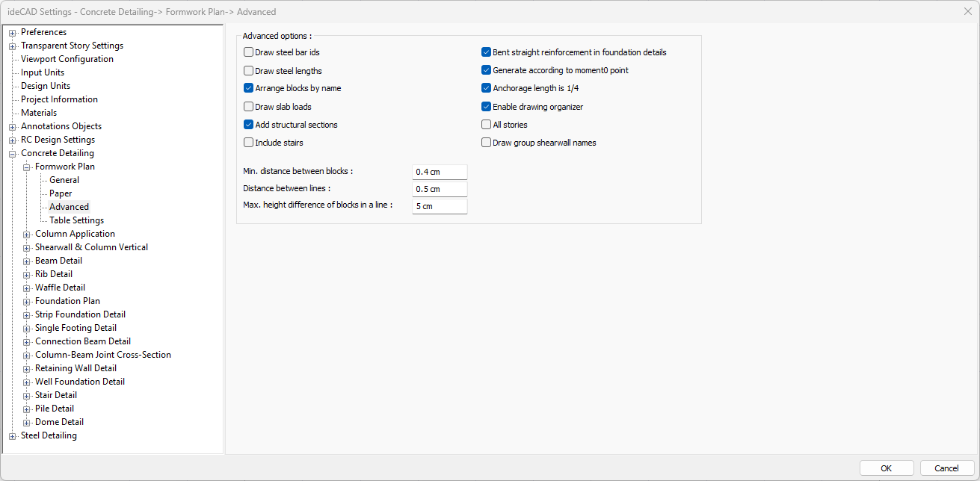Open Project Information settings

59,99
